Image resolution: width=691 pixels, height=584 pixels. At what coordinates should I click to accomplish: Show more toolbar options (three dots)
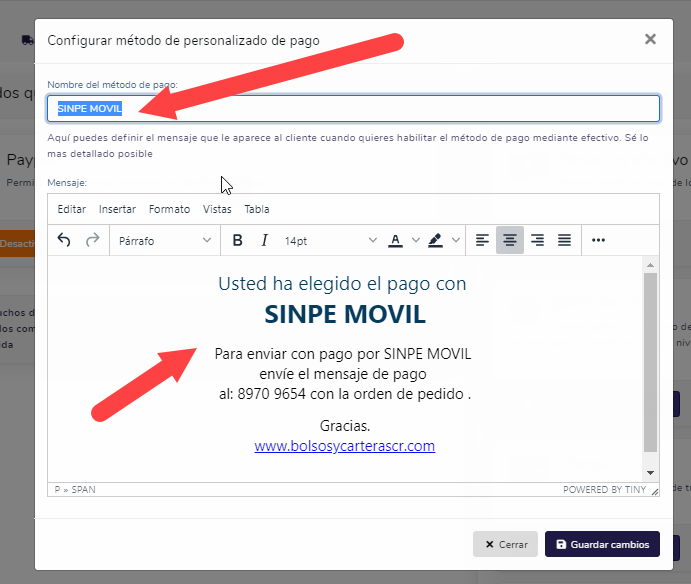coord(598,240)
